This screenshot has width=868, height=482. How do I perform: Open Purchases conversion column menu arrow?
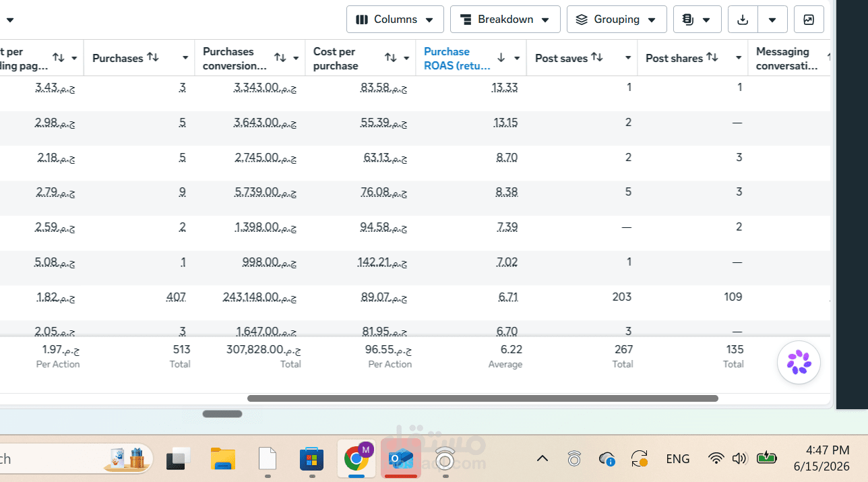point(296,58)
